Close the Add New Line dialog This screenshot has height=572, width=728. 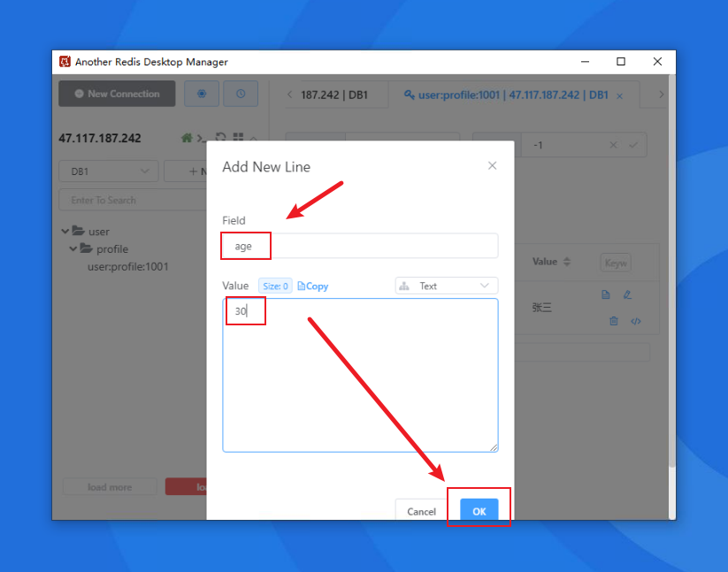[x=492, y=165]
